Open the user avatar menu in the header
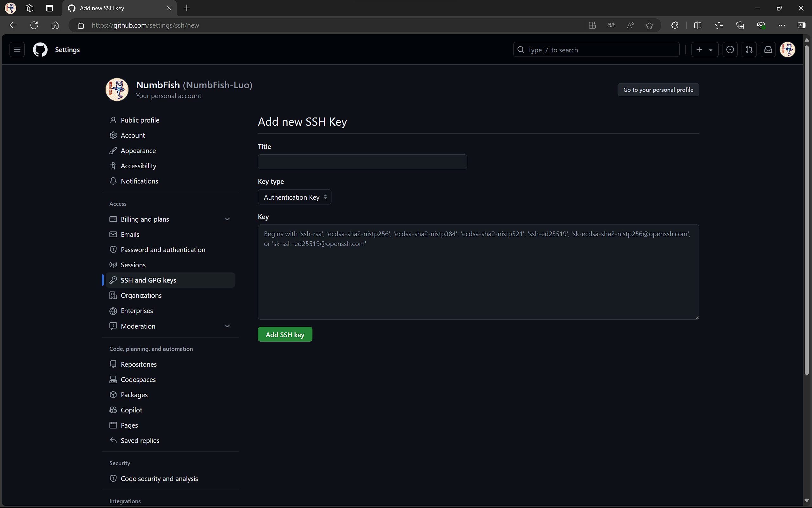812x508 pixels. (x=788, y=50)
